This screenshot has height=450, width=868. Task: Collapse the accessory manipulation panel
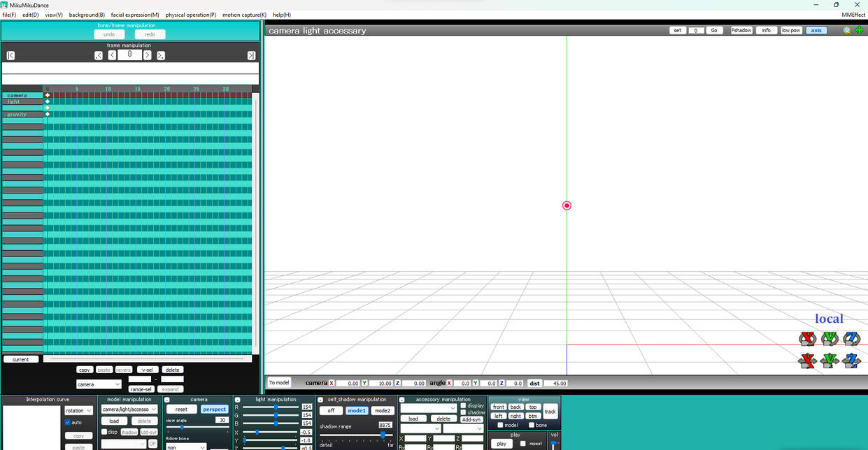pos(401,400)
